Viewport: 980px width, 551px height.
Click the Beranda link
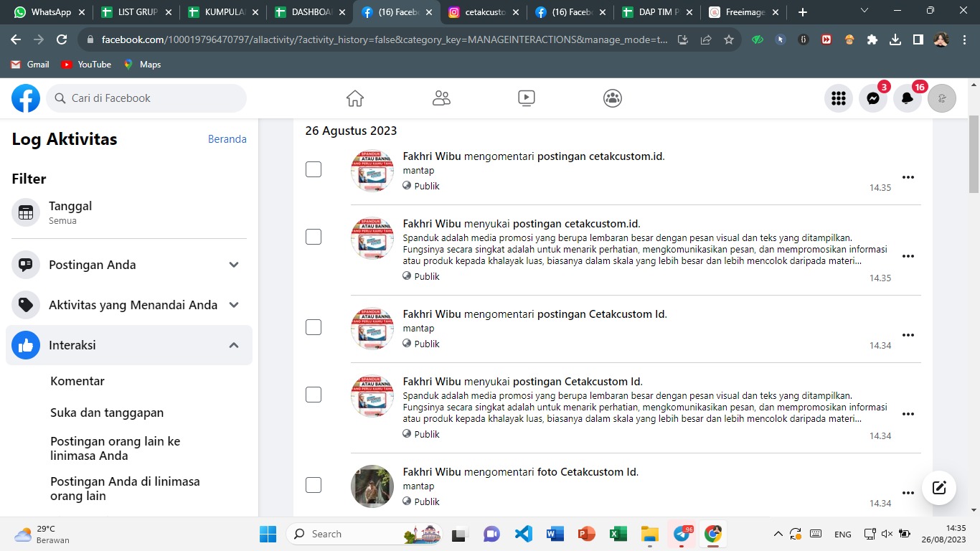coord(227,139)
